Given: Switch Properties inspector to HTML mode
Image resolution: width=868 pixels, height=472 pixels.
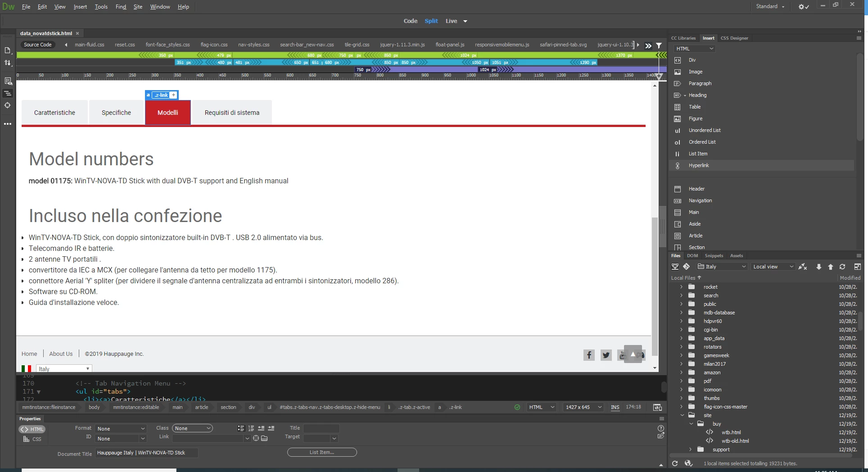Looking at the screenshot, I should pos(32,429).
